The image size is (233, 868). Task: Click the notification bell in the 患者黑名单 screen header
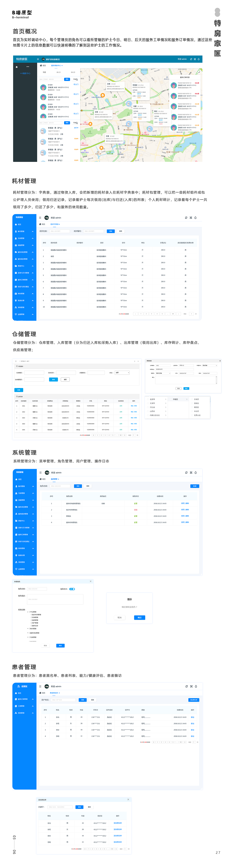click(196, 686)
